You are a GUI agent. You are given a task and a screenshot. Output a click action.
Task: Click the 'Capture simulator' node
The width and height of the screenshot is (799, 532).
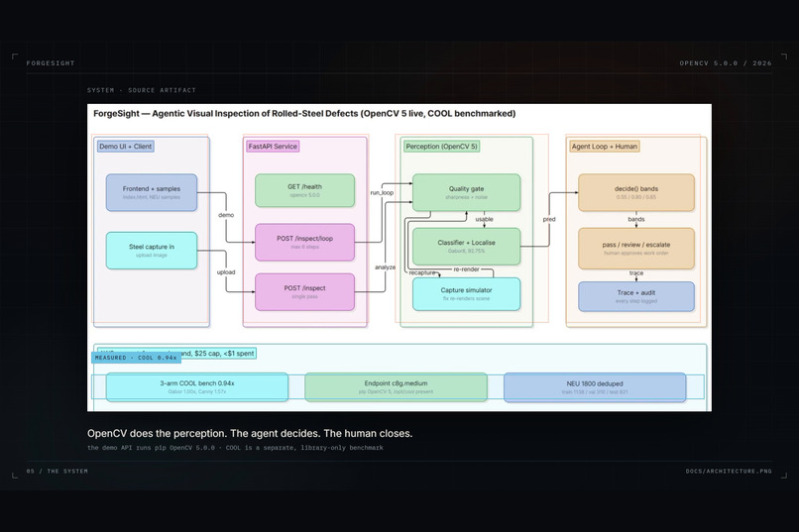(466, 294)
